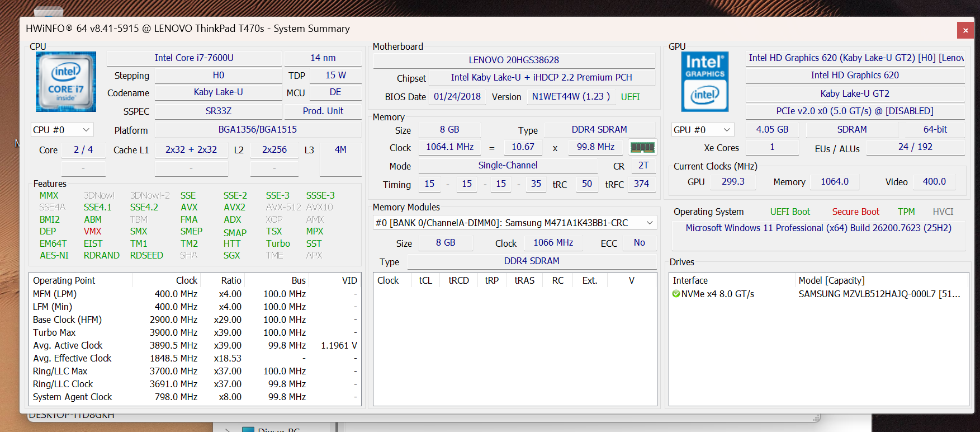The width and height of the screenshot is (980, 432).
Task: Click the command rate 2T value
Action: tap(643, 166)
